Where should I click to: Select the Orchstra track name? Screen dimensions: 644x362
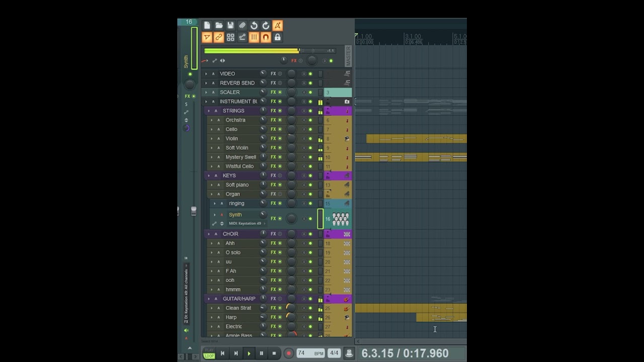235,120
